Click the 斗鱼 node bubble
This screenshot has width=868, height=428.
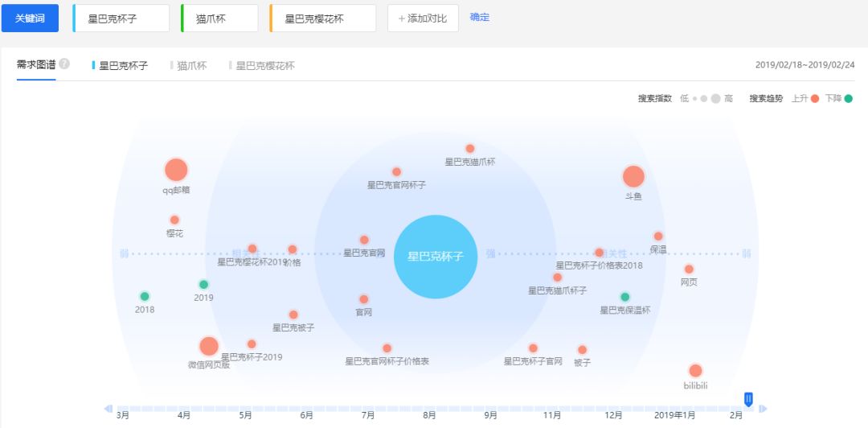(634, 176)
